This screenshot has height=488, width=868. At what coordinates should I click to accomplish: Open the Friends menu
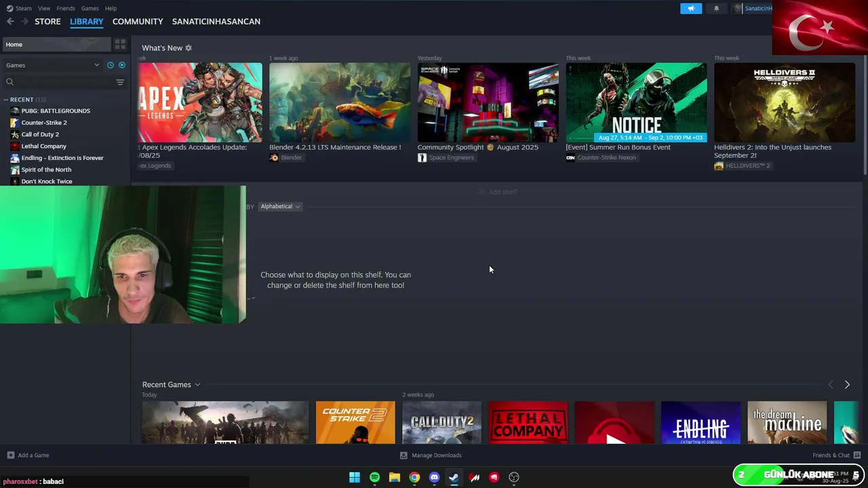pyautogui.click(x=66, y=8)
